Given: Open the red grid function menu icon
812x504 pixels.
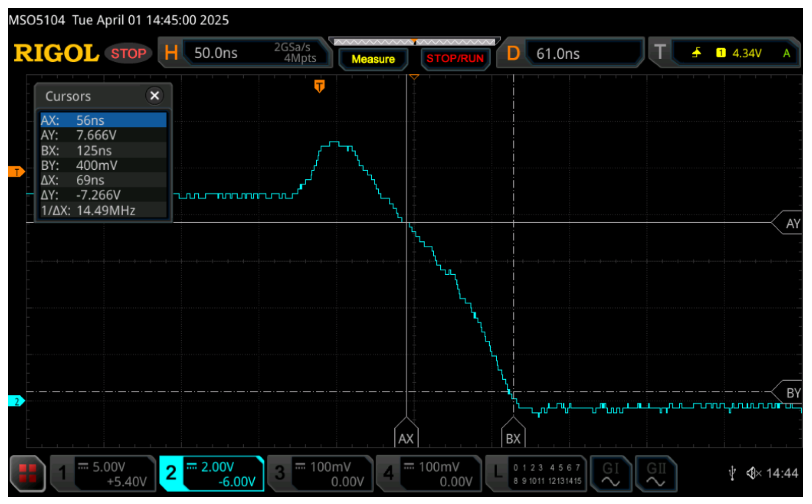Looking at the screenshot, I should coord(27,474).
